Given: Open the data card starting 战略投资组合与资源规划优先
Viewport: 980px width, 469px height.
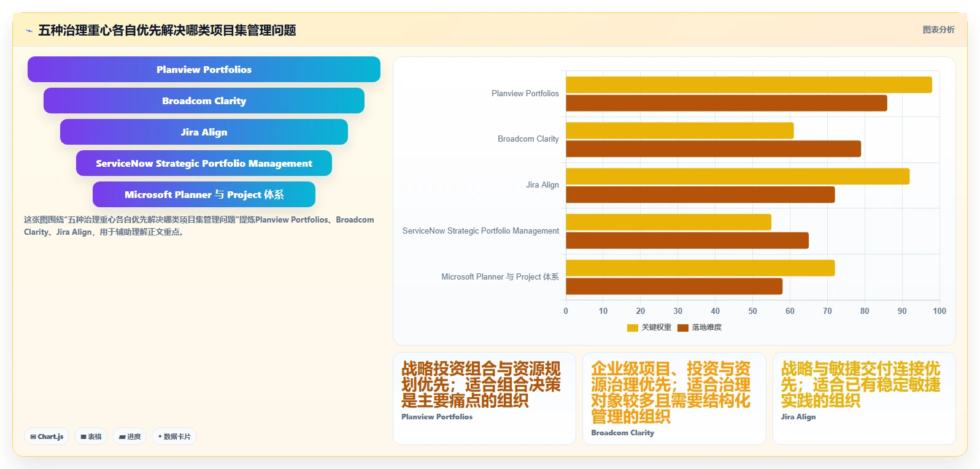Looking at the screenshot, I should point(484,398).
